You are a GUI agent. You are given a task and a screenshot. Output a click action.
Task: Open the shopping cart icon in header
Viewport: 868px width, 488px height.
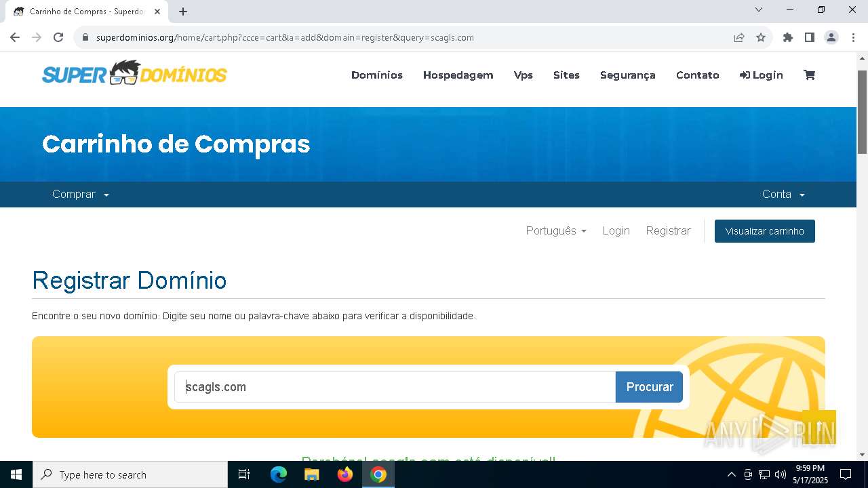coord(809,75)
